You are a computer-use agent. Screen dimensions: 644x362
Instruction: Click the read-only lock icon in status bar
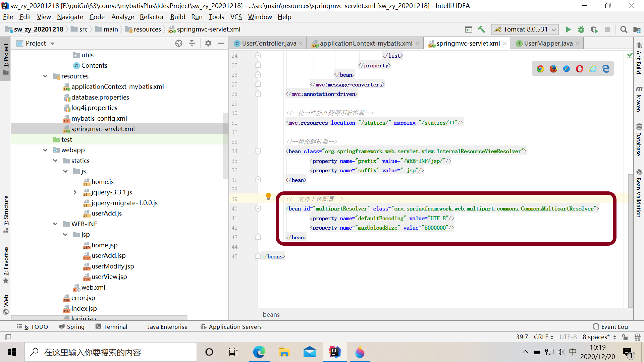click(x=625, y=337)
